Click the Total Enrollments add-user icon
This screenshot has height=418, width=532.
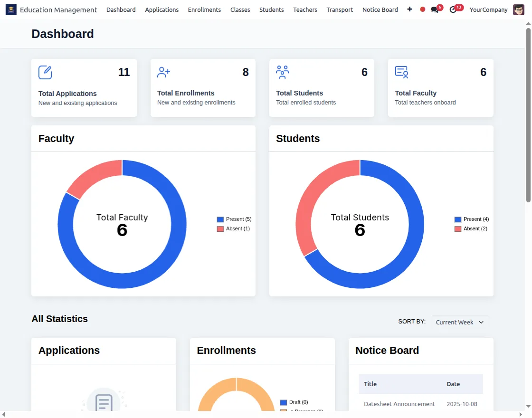click(164, 72)
